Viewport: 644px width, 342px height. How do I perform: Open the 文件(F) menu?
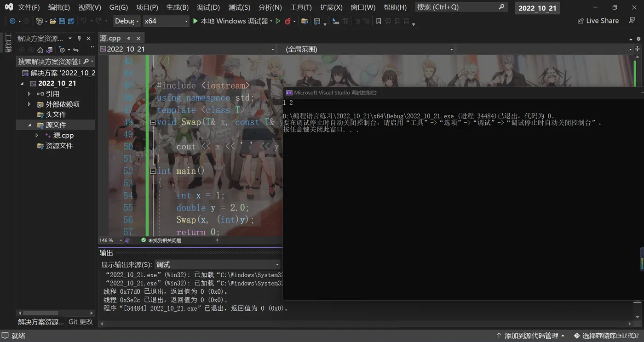29,7
